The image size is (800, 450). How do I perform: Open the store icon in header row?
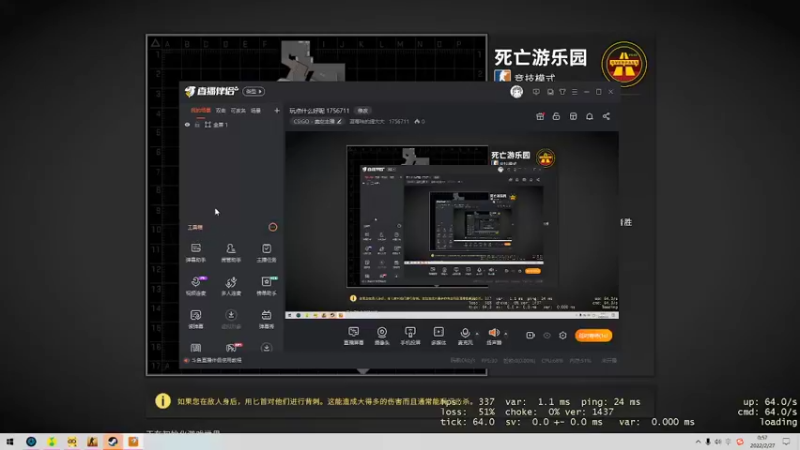[x=573, y=116]
